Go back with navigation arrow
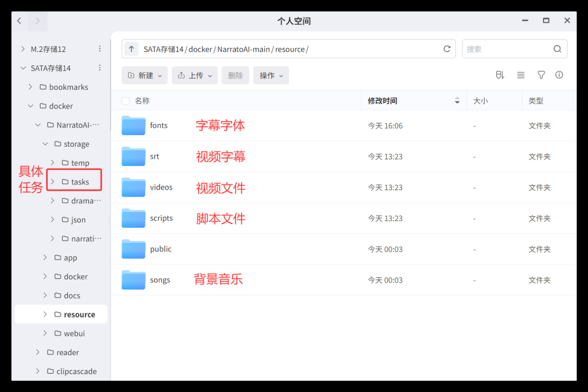588x392 pixels. (x=19, y=21)
